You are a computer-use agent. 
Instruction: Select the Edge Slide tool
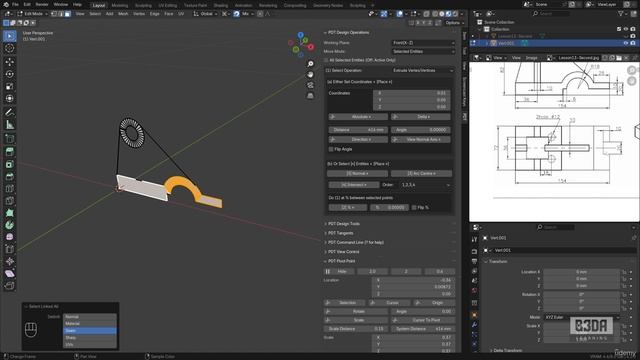pos(9,249)
